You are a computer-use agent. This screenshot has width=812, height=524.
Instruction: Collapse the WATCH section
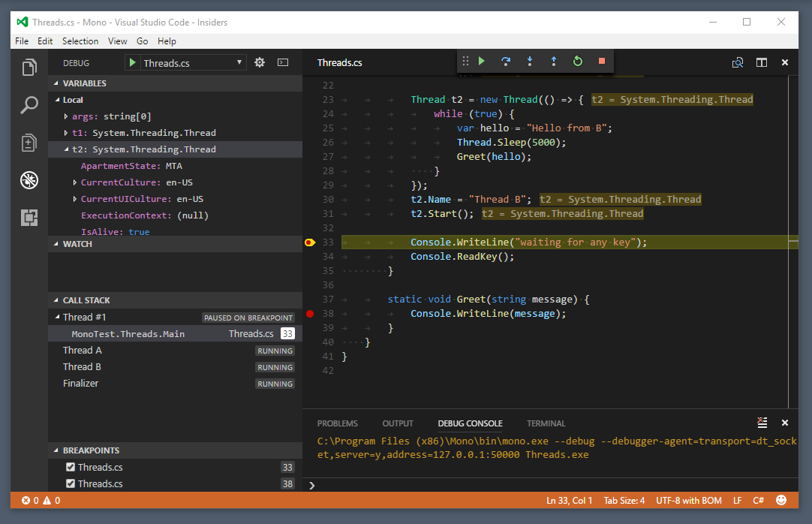56,243
